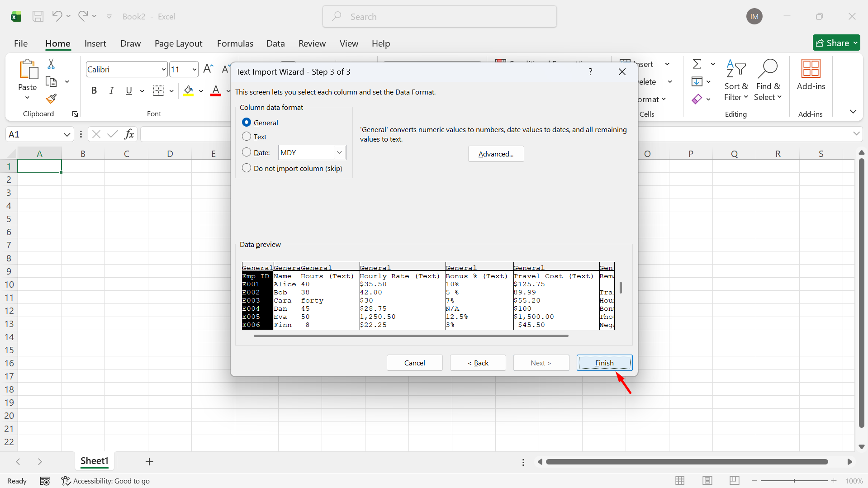Viewport: 868px width, 488px height.
Task: Cancel the Text Import Wizard
Action: point(415,363)
